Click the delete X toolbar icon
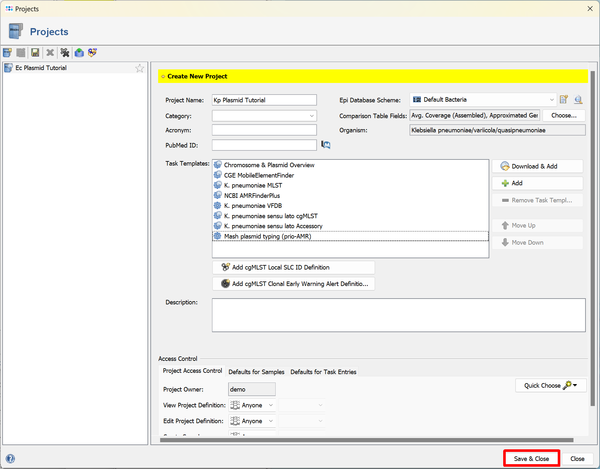Image resolution: width=600 pixels, height=469 pixels. [50, 52]
